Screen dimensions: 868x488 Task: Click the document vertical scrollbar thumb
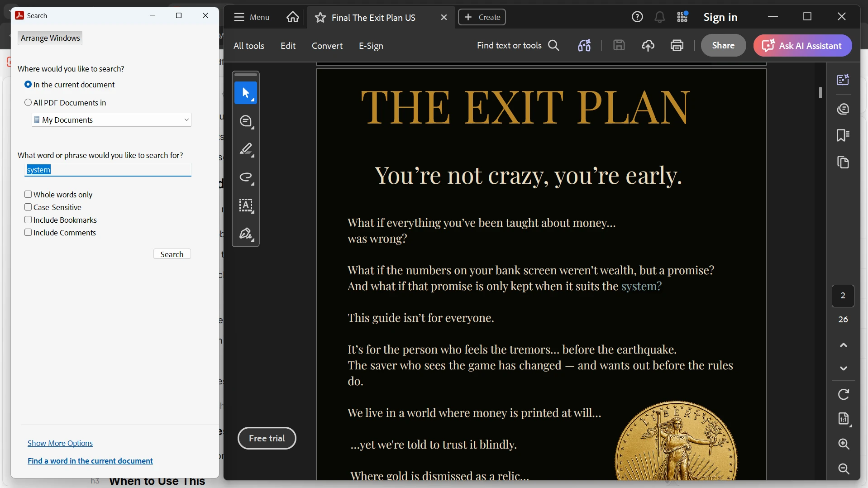(820, 92)
